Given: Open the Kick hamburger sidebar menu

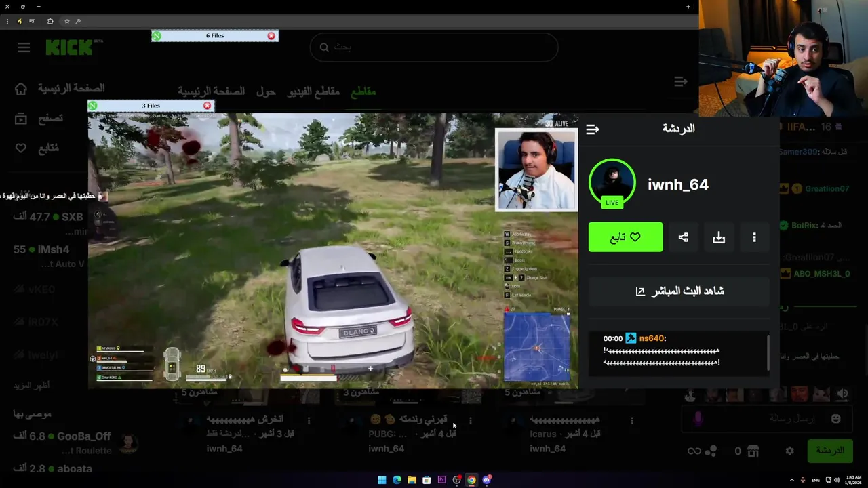Looking at the screenshot, I should (x=24, y=47).
